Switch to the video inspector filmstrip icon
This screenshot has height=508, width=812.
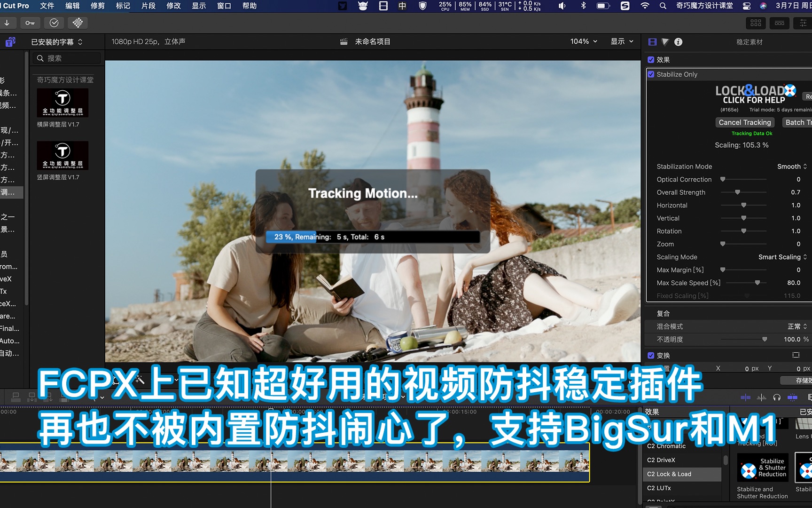coord(652,42)
